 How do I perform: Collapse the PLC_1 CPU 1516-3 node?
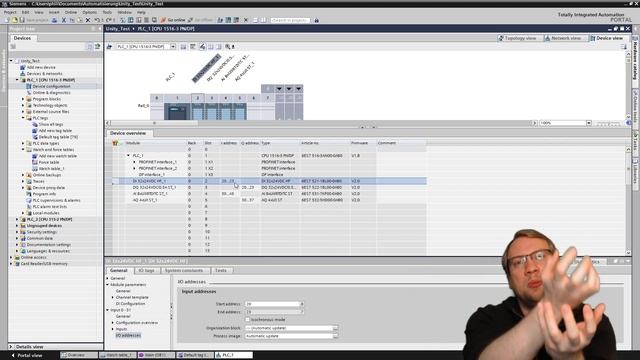coord(18,80)
